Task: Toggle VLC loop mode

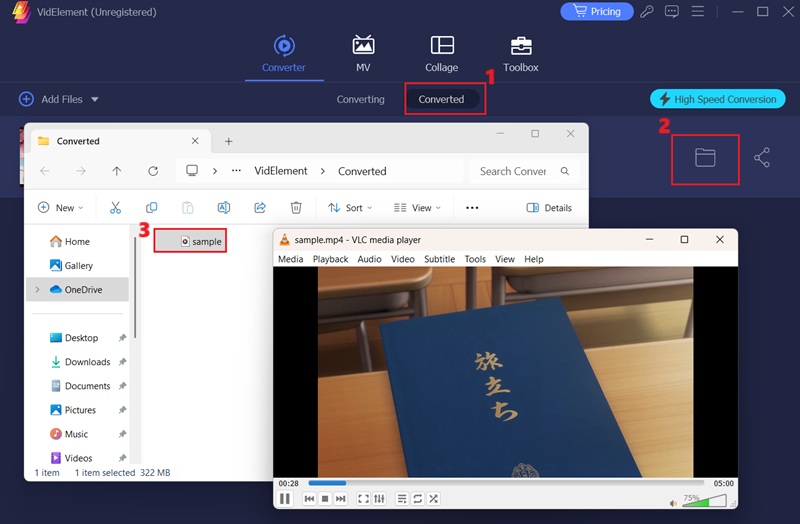Action: [418, 498]
